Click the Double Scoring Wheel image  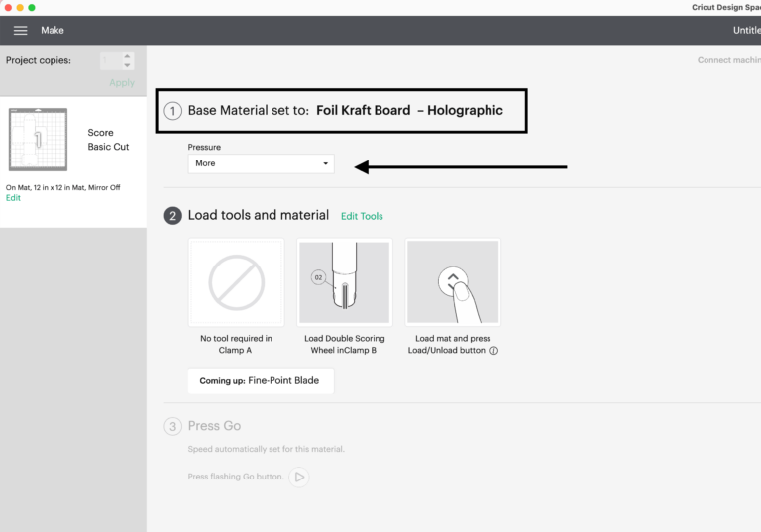(345, 282)
